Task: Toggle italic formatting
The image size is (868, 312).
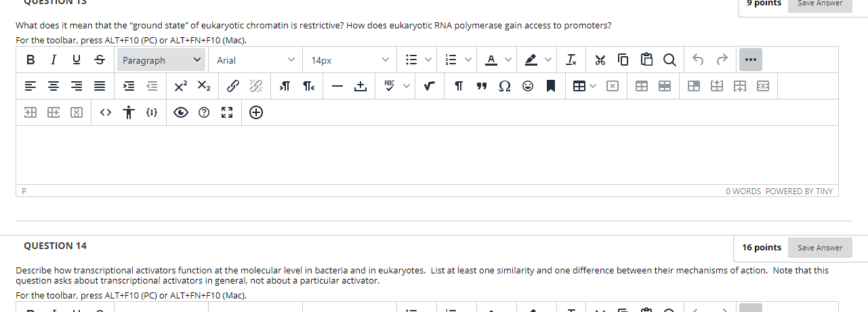Action: [x=54, y=60]
